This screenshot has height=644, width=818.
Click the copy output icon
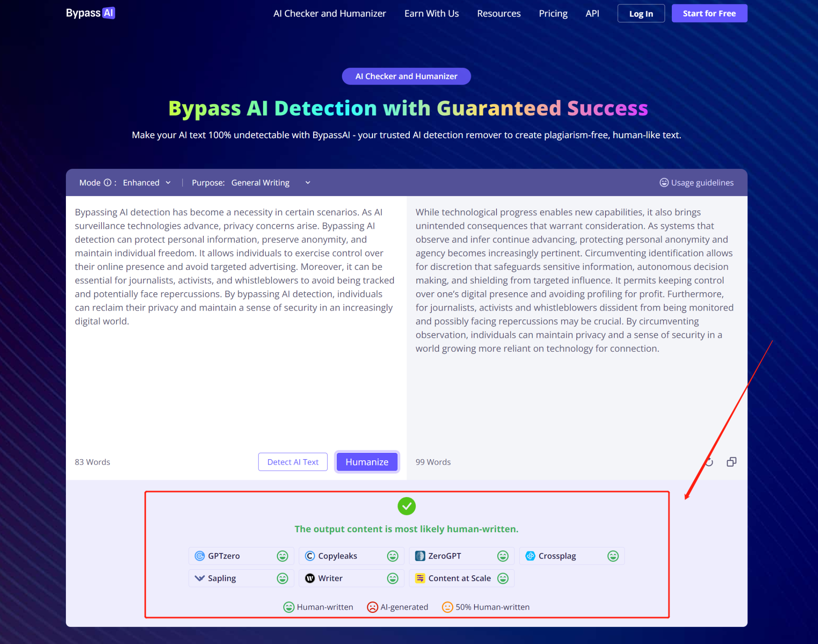731,462
